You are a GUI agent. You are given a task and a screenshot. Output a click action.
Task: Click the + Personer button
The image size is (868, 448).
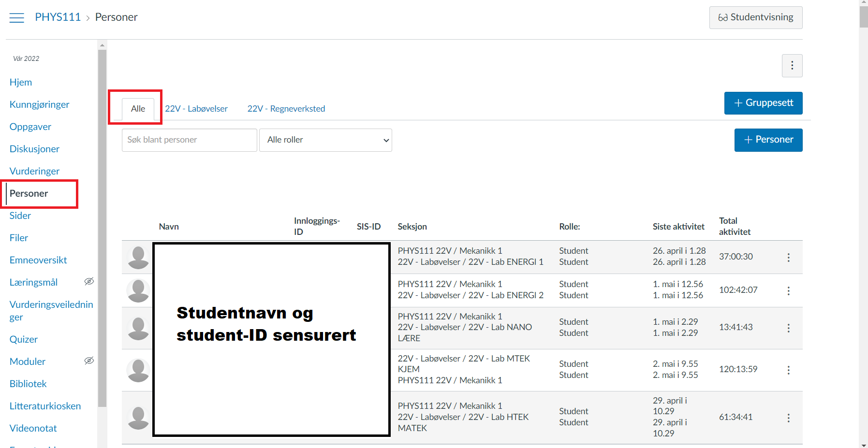click(768, 140)
